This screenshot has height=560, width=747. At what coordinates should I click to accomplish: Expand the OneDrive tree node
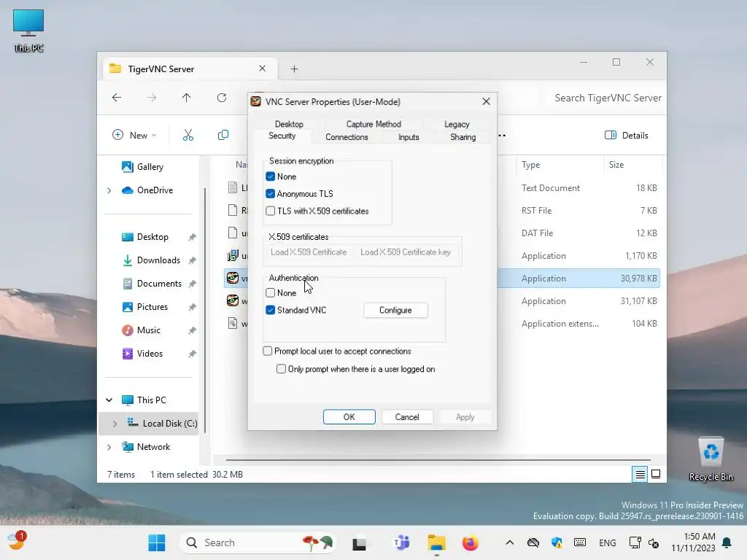pos(109,190)
